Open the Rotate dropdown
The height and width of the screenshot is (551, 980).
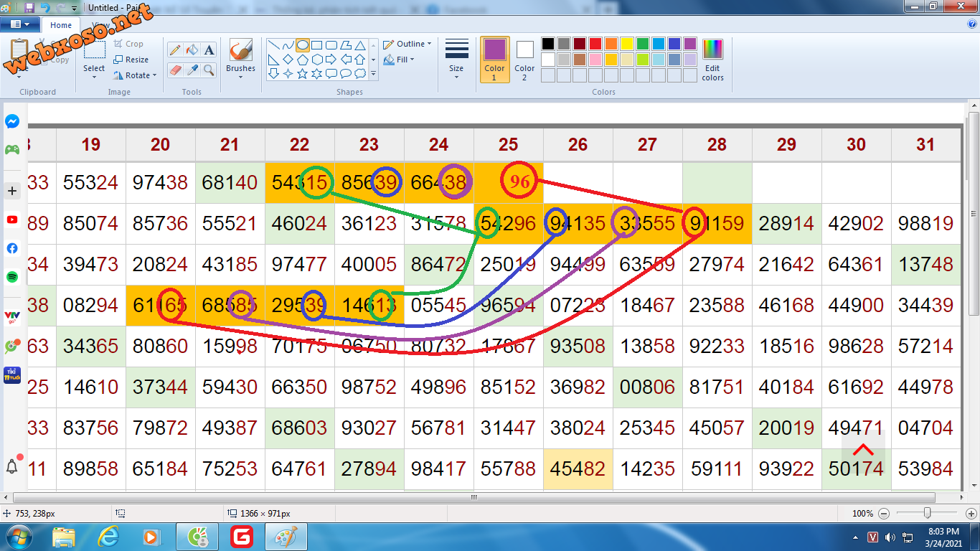pos(135,75)
